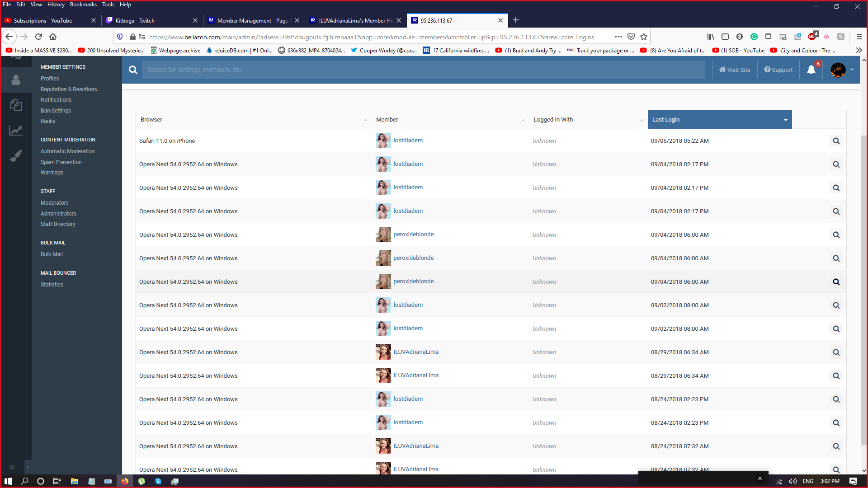Open the admin search magnifier icon

(x=133, y=70)
